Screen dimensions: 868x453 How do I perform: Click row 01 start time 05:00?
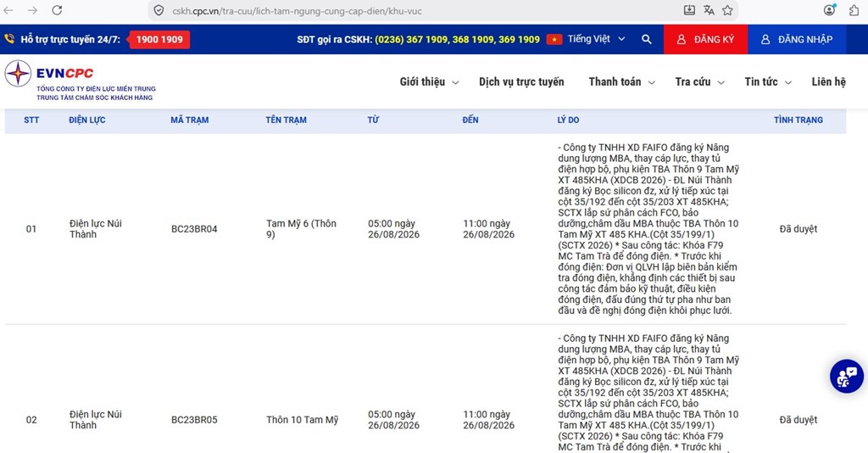[393, 229]
